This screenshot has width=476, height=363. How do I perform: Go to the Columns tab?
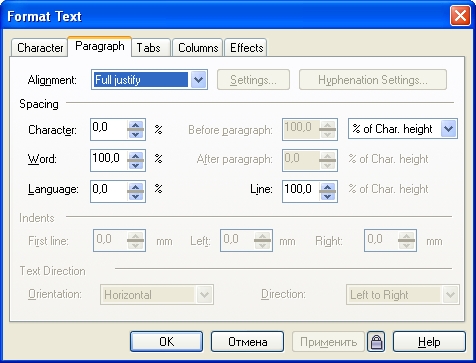point(198,48)
